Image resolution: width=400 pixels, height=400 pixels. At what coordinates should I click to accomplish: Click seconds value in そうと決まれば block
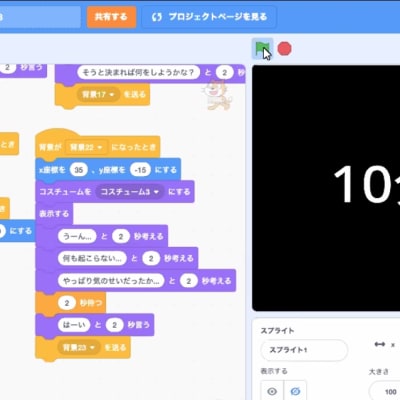[224, 72]
